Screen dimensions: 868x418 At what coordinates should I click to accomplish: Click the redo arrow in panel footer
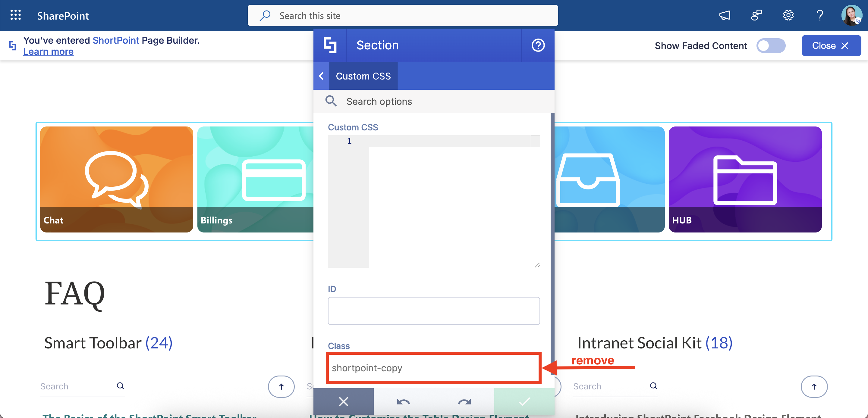(x=464, y=401)
